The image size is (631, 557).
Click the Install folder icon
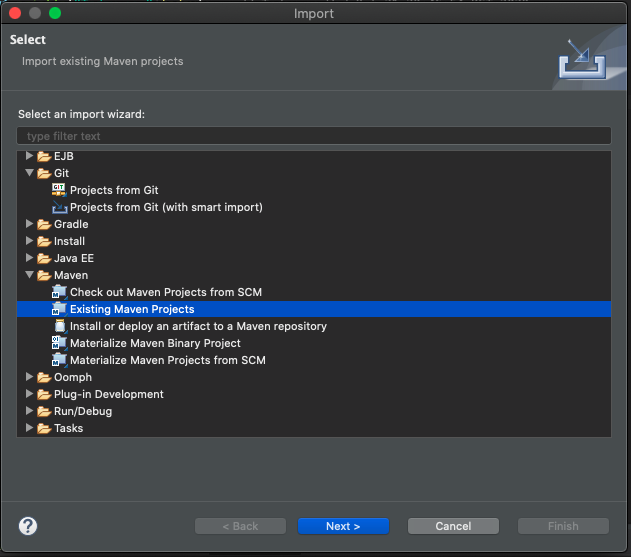(44, 241)
